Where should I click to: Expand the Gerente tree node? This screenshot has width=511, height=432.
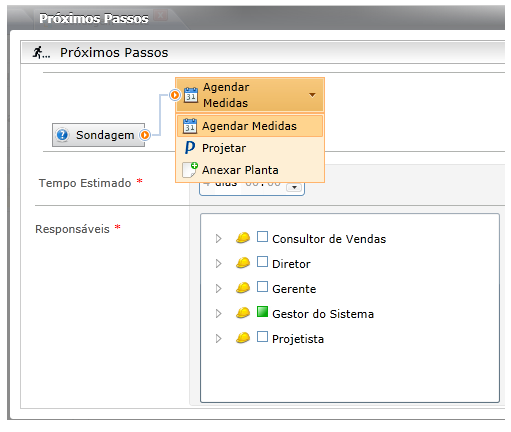coord(218,288)
